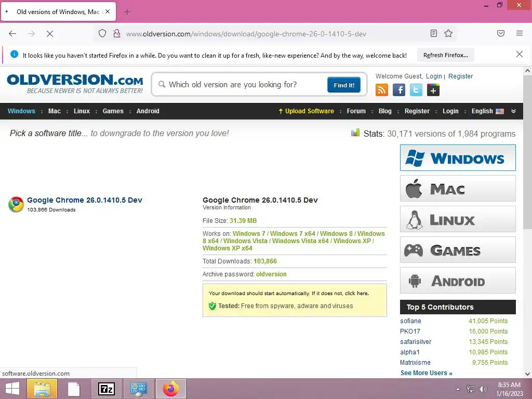Close the Old versions of Windows tab

107,11
